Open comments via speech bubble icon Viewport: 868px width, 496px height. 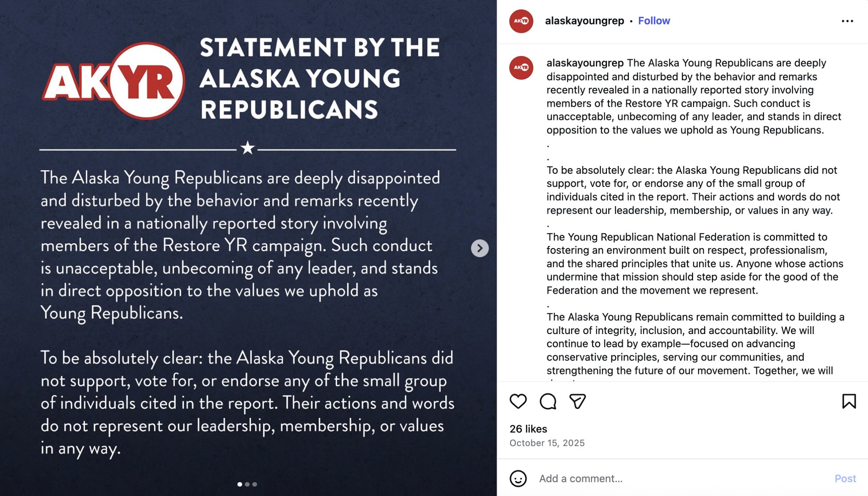[x=548, y=401]
